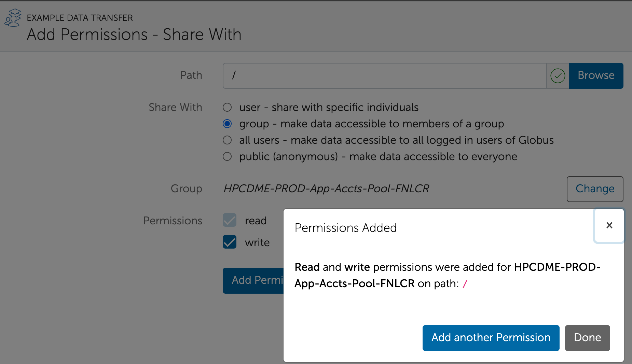Click the shared collection icon in header
632x364 pixels.
point(13,18)
